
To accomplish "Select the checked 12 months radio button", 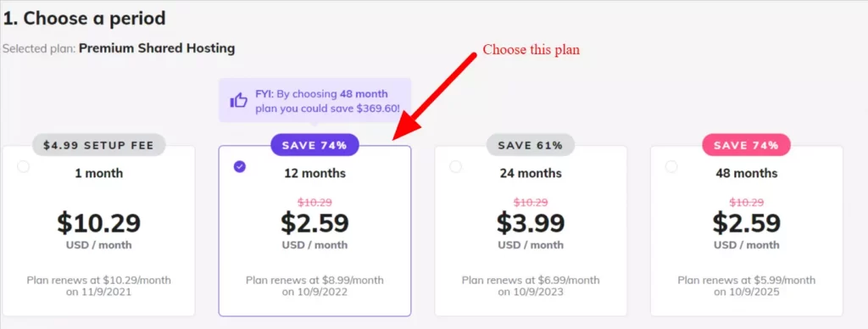I will point(239,167).
